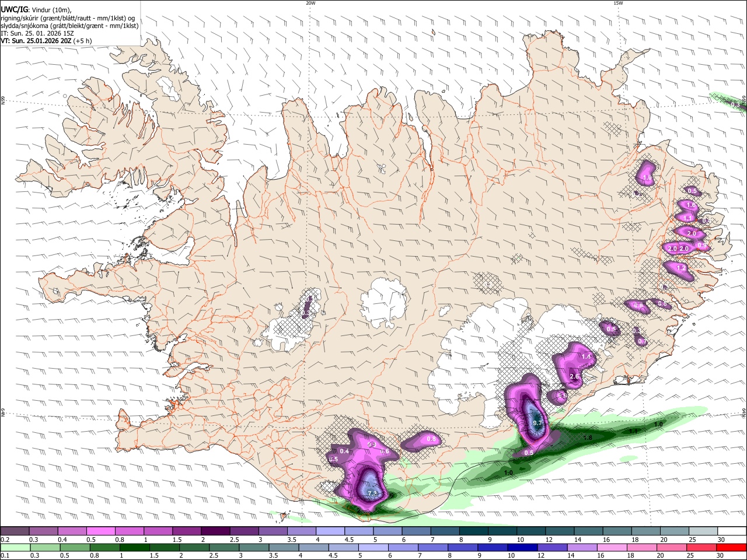This screenshot has width=747, height=560.
Task: Click upper legend swatch between 18 and 20
Action: tap(646, 531)
